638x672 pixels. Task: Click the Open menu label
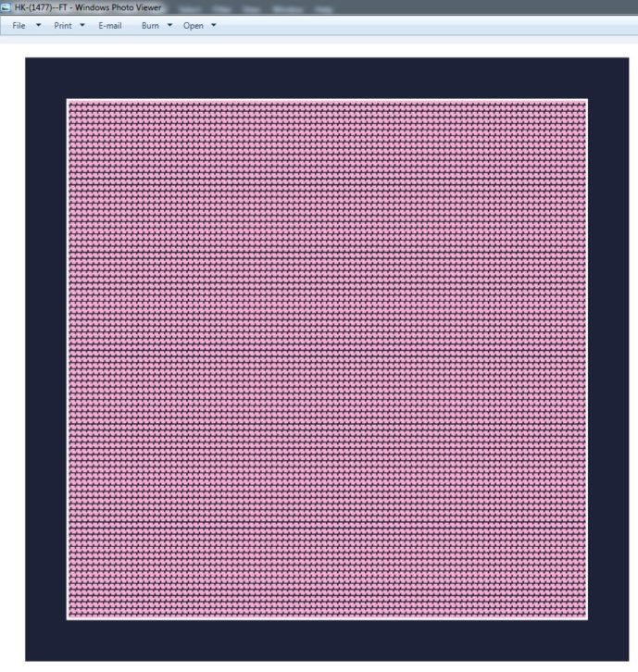click(193, 26)
